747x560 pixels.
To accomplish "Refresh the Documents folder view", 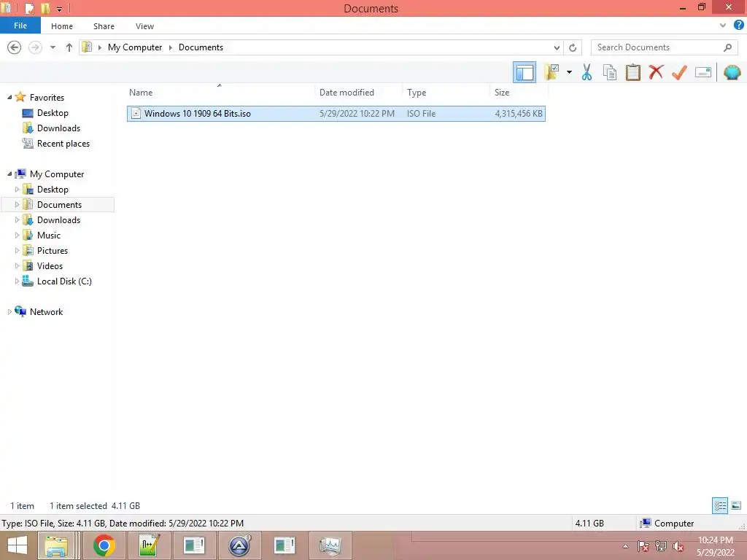I will (x=573, y=47).
